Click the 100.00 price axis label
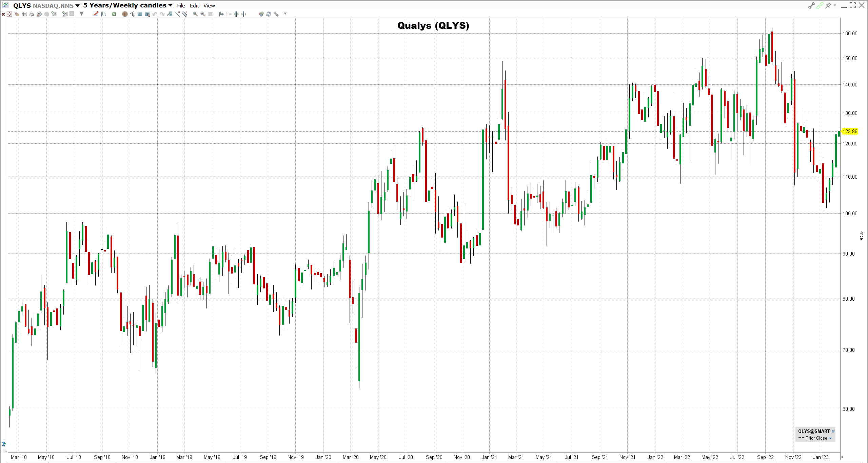Screen dimensions: 868x463 [x=850, y=213]
